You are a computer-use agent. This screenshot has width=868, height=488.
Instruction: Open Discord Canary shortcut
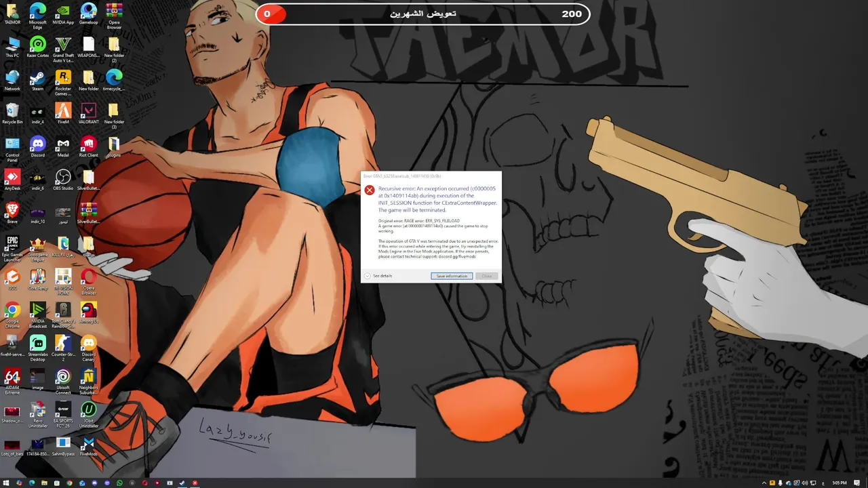pos(89,348)
